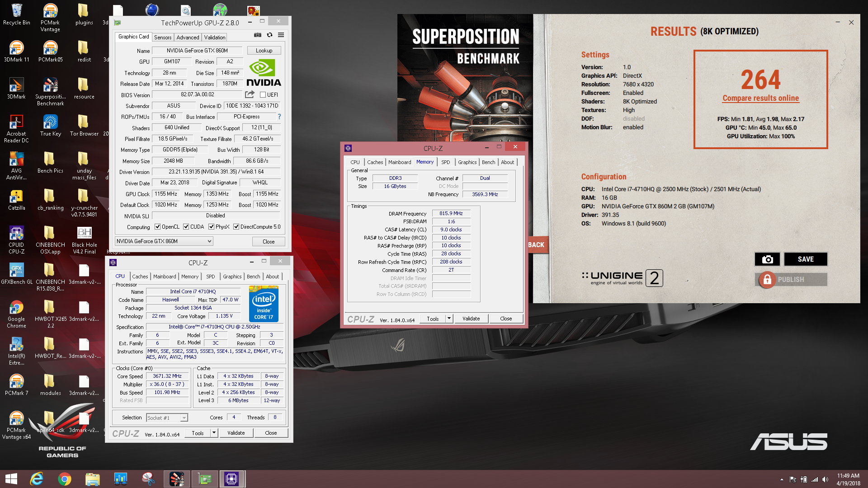Open Chrome from the taskbar

64,479
